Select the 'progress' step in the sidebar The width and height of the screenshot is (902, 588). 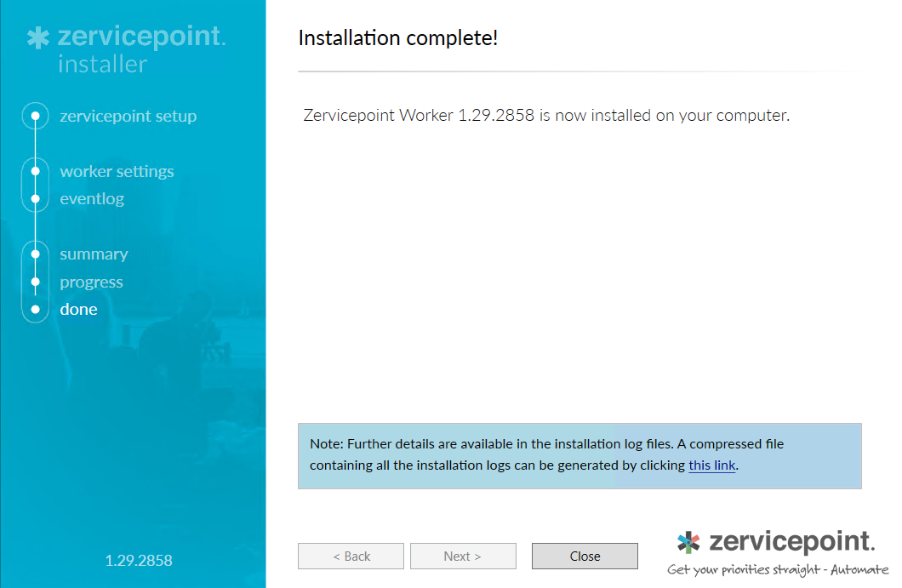click(91, 283)
